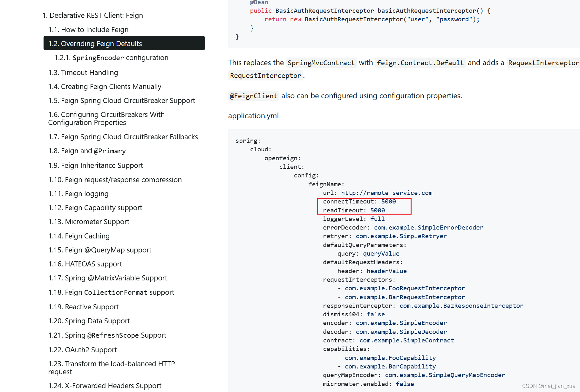Open '1.12. Feign Capability support'

(x=95, y=208)
